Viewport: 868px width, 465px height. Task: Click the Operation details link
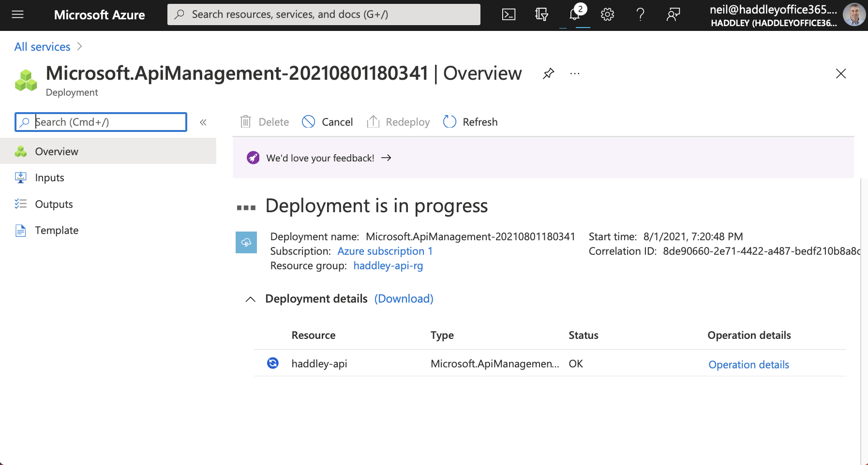click(748, 365)
